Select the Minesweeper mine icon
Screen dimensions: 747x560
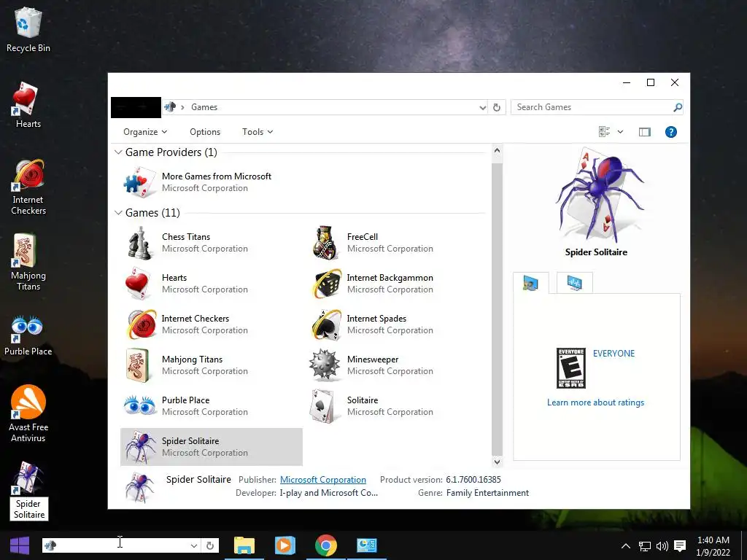[325, 365]
